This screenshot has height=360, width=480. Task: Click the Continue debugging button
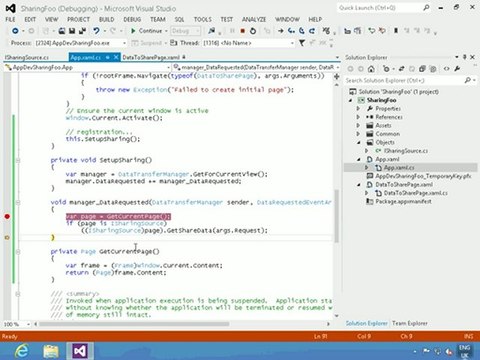click(146, 31)
